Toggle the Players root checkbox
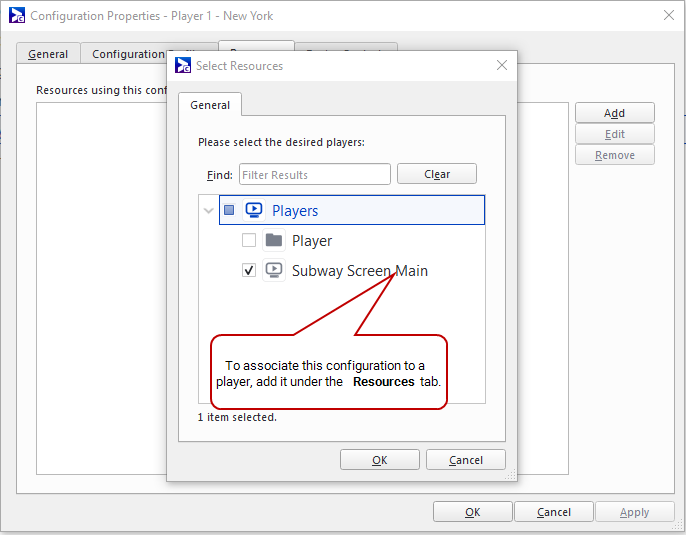Viewport: 686px width, 535px height. tap(229, 210)
